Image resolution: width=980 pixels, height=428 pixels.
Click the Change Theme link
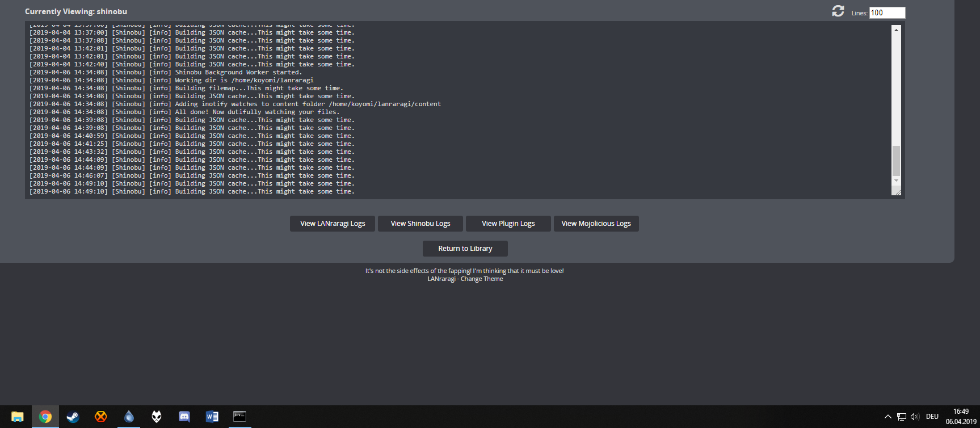click(482, 279)
